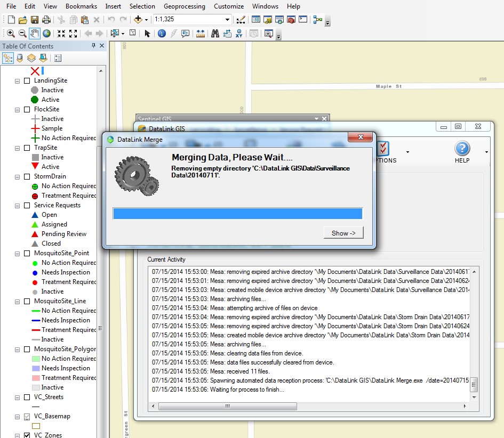Open the Select Features tool dropdown arrow
This screenshot has height=438, width=504.
[x=123, y=34]
